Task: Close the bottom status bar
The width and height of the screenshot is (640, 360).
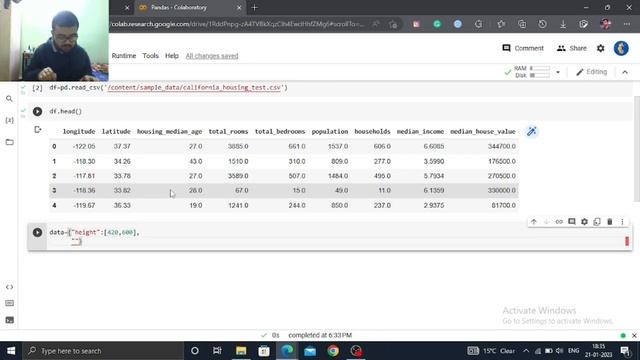Action: tap(634, 336)
